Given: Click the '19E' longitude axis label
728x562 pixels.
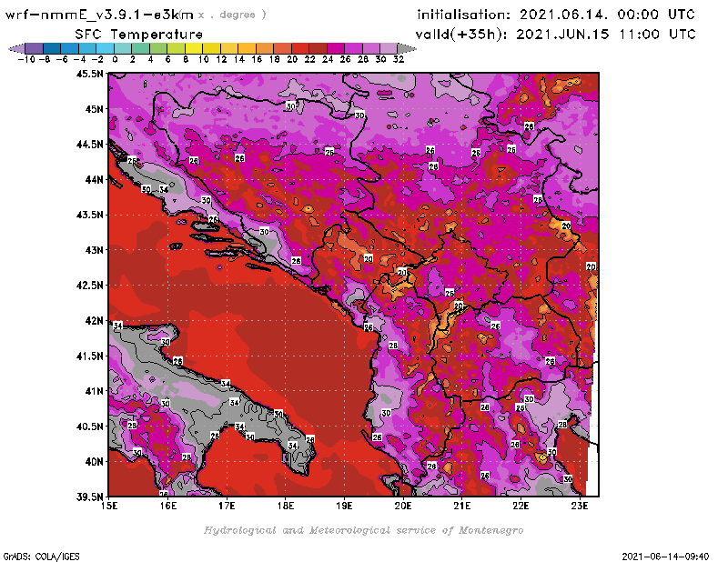Looking at the screenshot, I should [x=344, y=506].
